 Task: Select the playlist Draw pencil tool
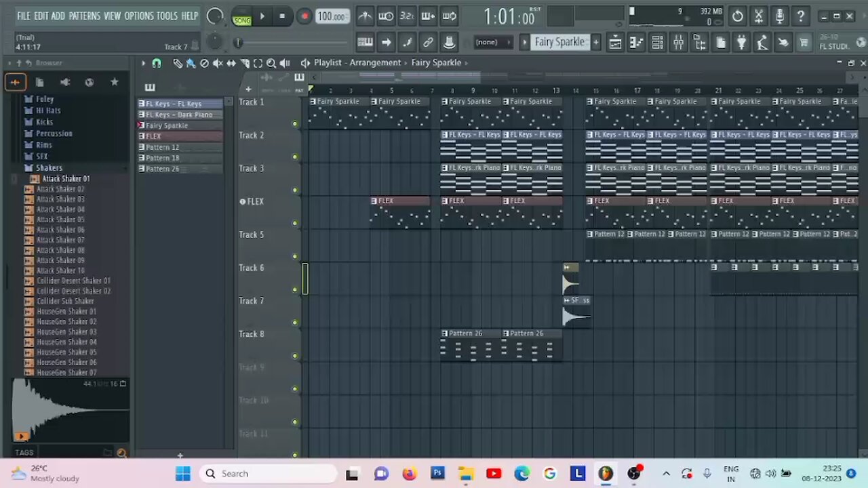click(178, 63)
